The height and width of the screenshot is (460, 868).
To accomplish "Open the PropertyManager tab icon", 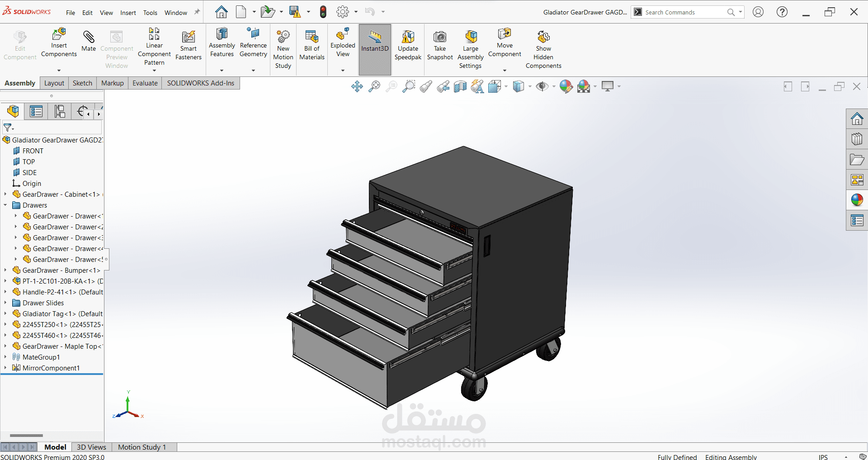I will (36, 111).
